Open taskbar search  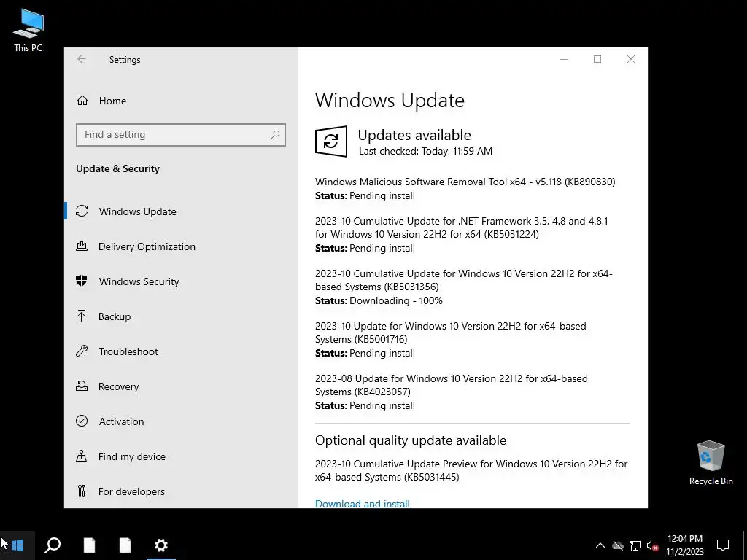click(53, 545)
